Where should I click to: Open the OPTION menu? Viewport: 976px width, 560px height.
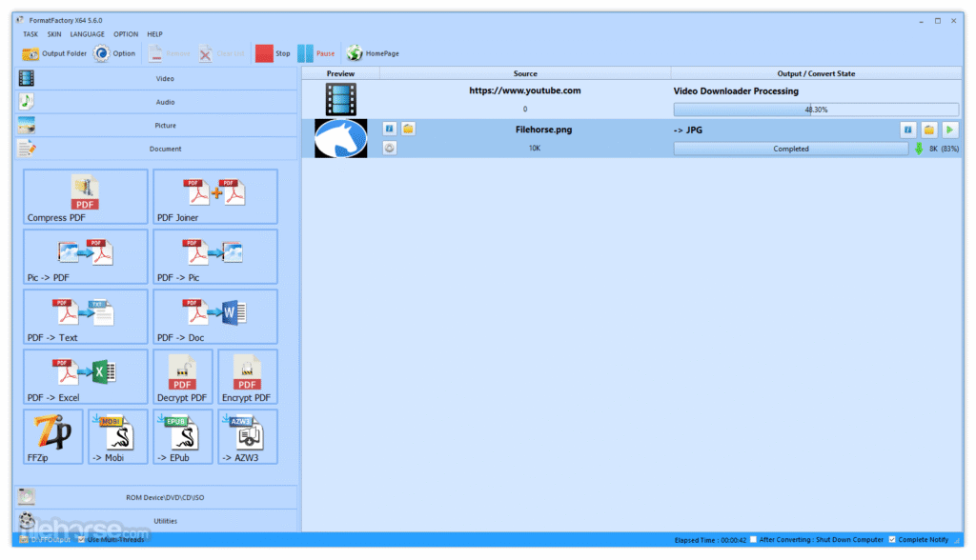point(125,33)
